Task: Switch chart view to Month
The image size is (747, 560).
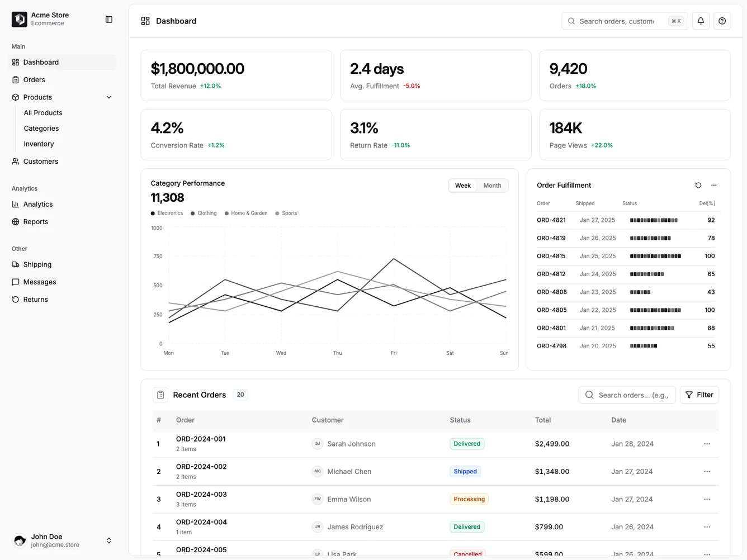Action: 491,185
